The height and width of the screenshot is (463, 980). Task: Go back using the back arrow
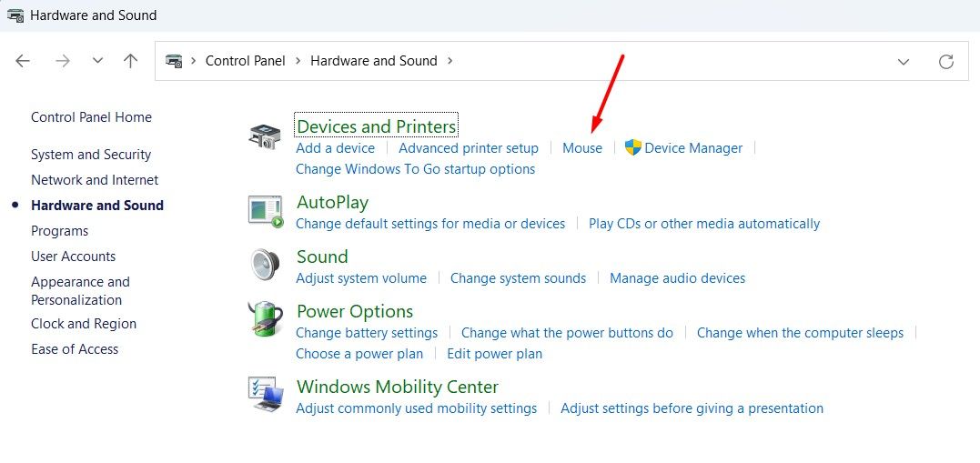coord(24,61)
